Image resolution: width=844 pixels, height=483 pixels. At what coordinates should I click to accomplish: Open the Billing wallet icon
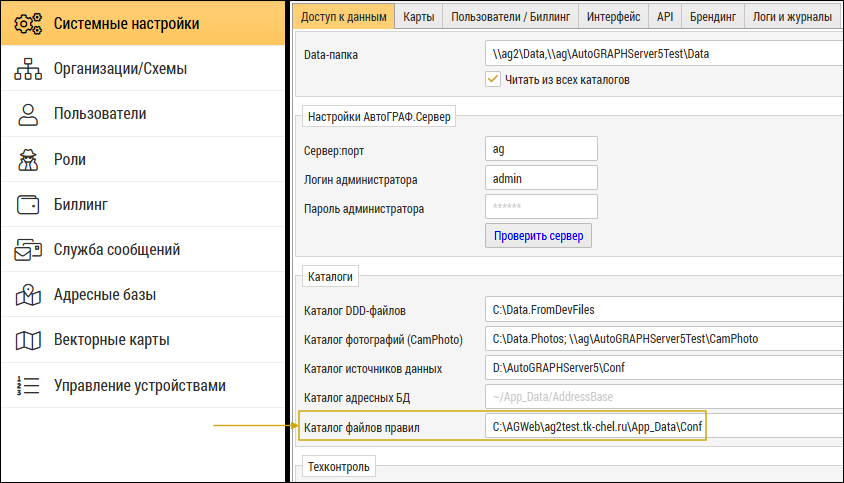click(27, 205)
